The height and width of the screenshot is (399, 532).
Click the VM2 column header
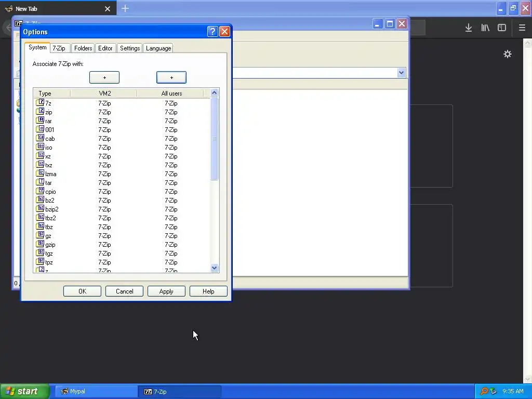(104, 94)
